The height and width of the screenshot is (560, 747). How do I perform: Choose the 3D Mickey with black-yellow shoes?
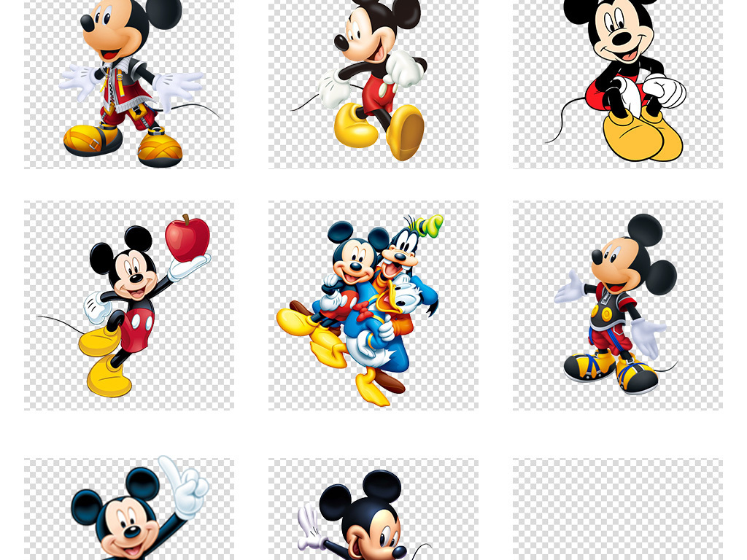(617, 305)
